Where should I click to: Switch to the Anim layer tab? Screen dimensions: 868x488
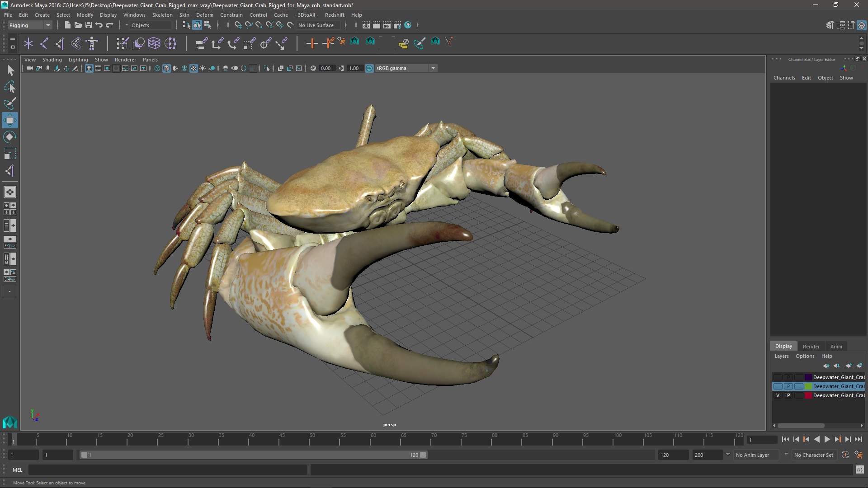(836, 347)
